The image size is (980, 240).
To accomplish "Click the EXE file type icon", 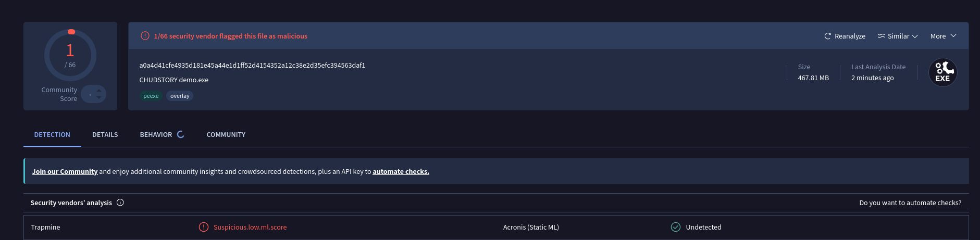I will coord(942,72).
